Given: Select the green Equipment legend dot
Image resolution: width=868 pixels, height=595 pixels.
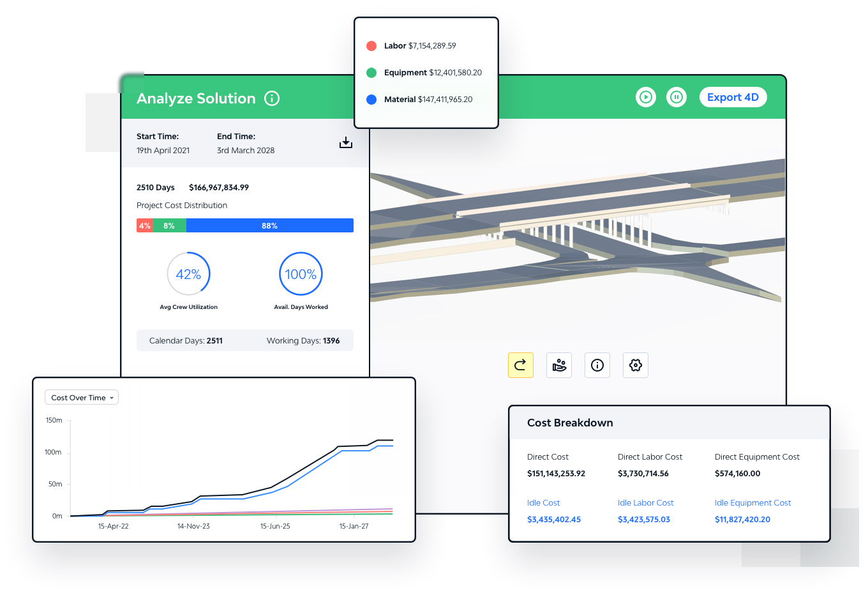Looking at the screenshot, I should [x=371, y=73].
